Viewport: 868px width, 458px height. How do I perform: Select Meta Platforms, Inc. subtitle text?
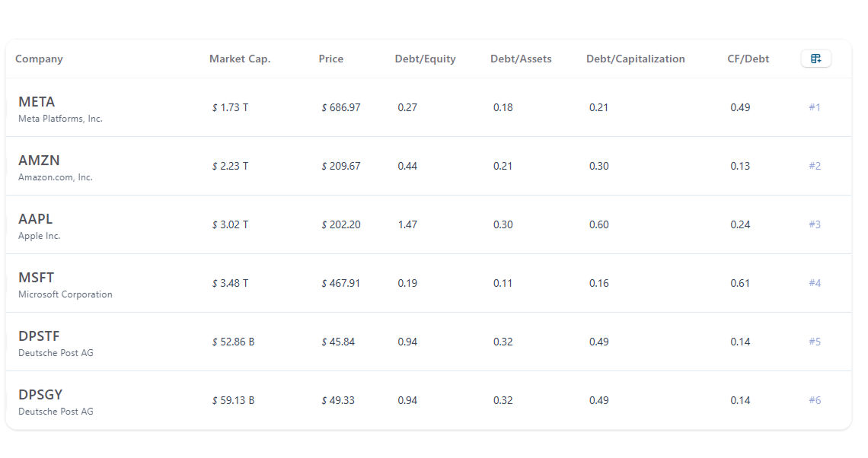tap(60, 119)
